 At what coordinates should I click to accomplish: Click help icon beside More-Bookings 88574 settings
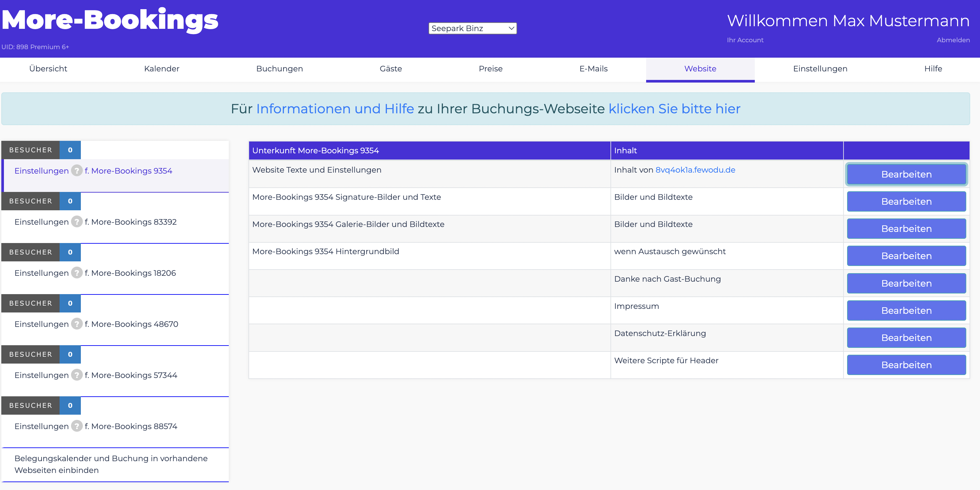[x=77, y=426]
